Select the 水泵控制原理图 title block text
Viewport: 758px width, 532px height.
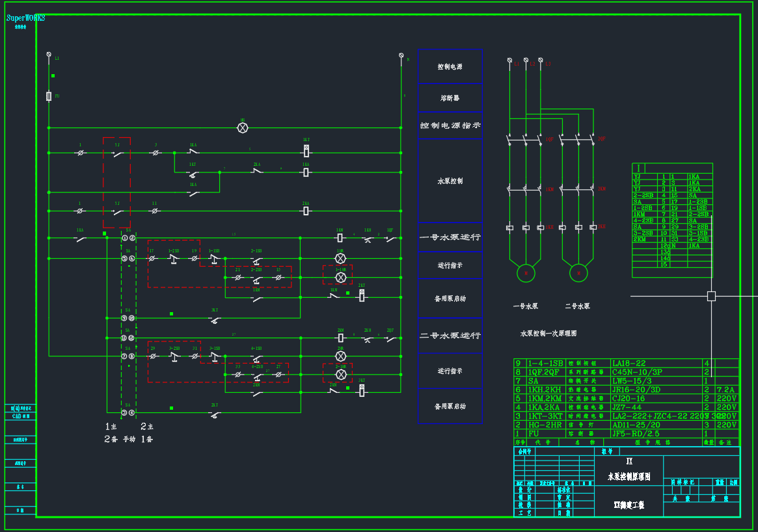[x=629, y=477]
